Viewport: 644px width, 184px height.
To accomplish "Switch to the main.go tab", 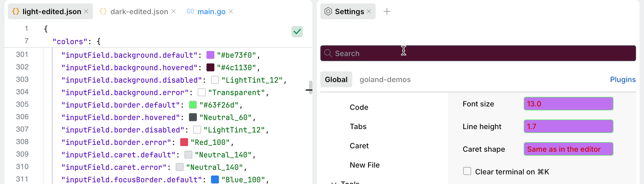I will tap(211, 11).
